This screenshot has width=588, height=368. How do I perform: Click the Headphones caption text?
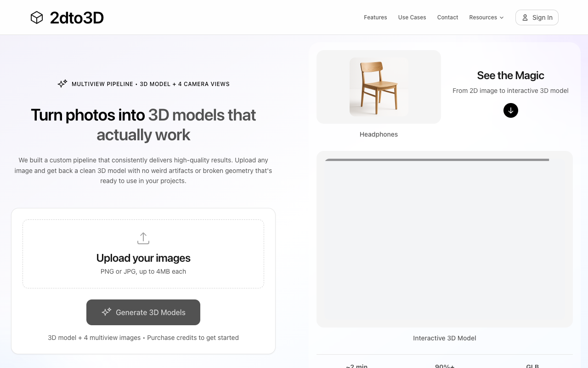coord(379,134)
